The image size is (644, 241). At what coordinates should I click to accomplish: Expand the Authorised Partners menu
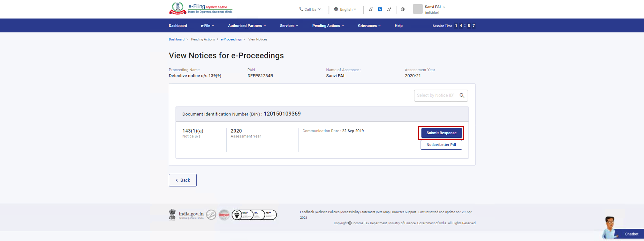tap(247, 26)
